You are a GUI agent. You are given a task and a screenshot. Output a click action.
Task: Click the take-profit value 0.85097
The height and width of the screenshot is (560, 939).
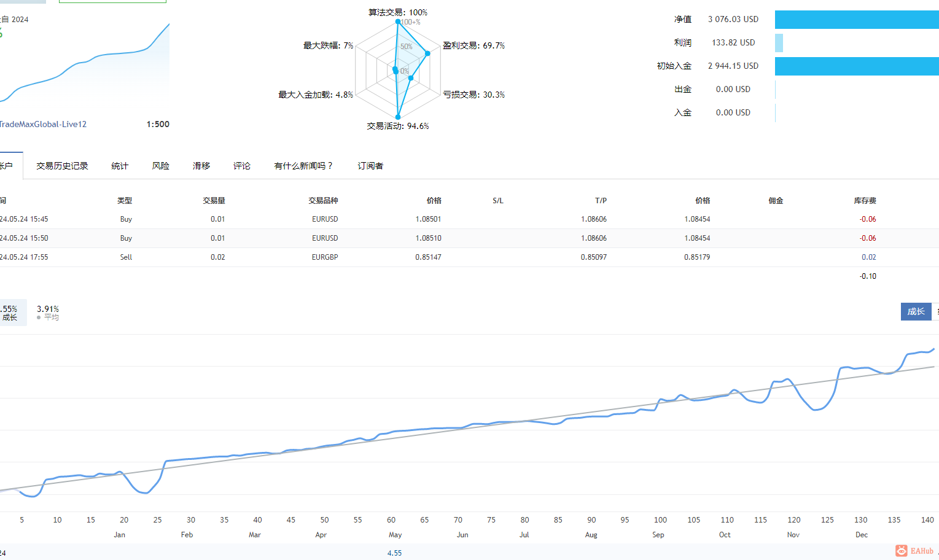click(x=594, y=257)
